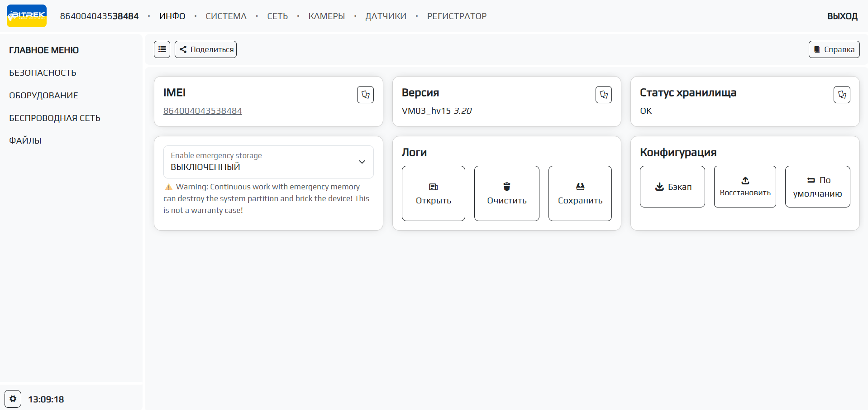Open logs with Открыть button
Screen dimensions: 868x410
pyautogui.click(x=433, y=193)
